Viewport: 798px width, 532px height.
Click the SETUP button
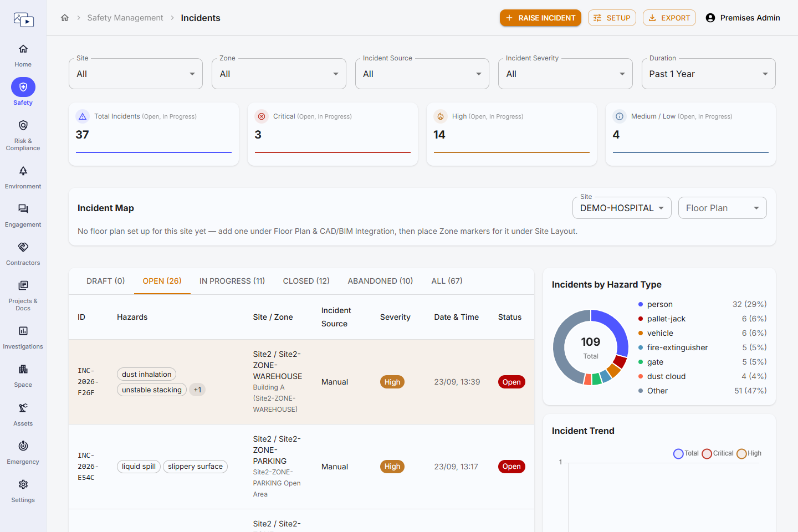(612, 18)
